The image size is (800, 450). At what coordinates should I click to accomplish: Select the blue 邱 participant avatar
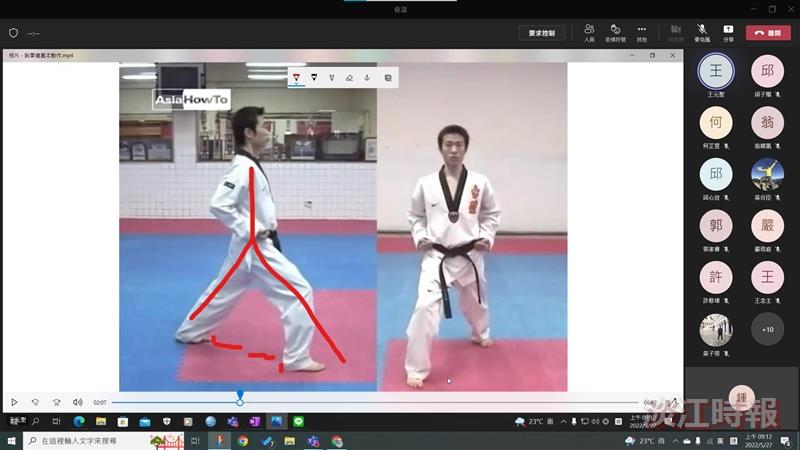click(x=716, y=174)
